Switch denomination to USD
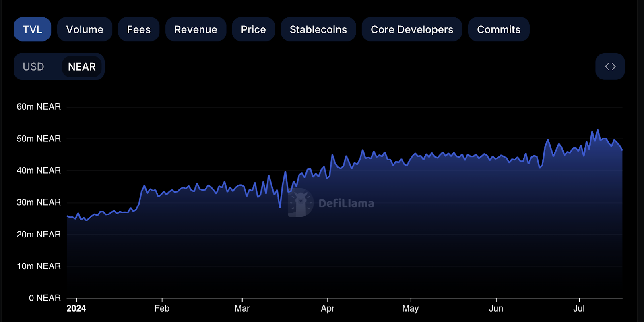Screen dimensions: 644x322 [x=33, y=66]
